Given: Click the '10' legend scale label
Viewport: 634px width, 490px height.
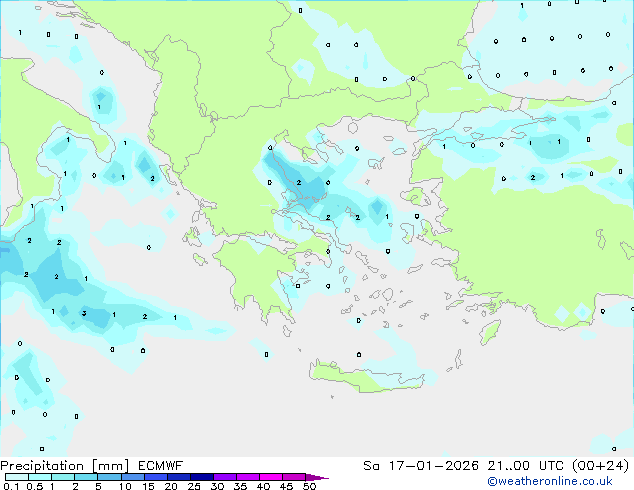Looking at the screenshot, I should click(125, 486).
